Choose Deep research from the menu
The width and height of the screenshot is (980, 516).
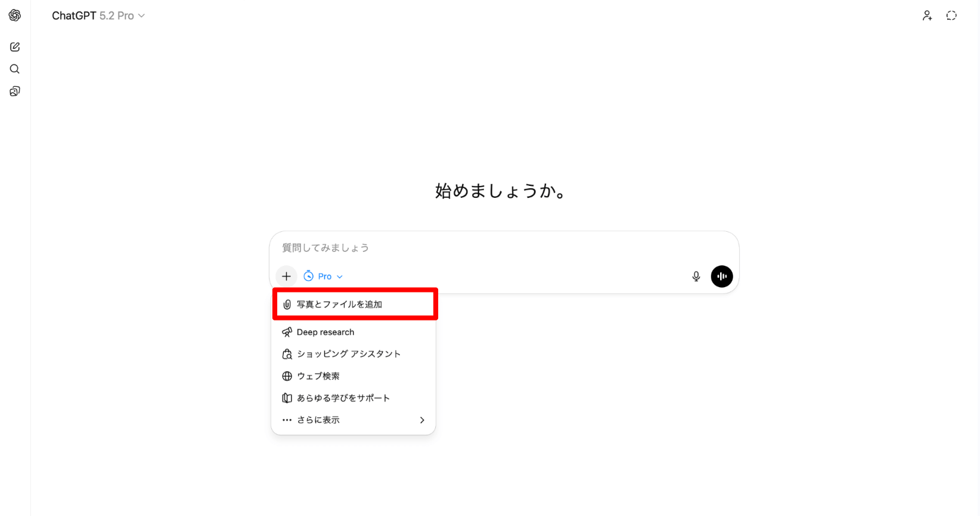(x=353, y=332)
